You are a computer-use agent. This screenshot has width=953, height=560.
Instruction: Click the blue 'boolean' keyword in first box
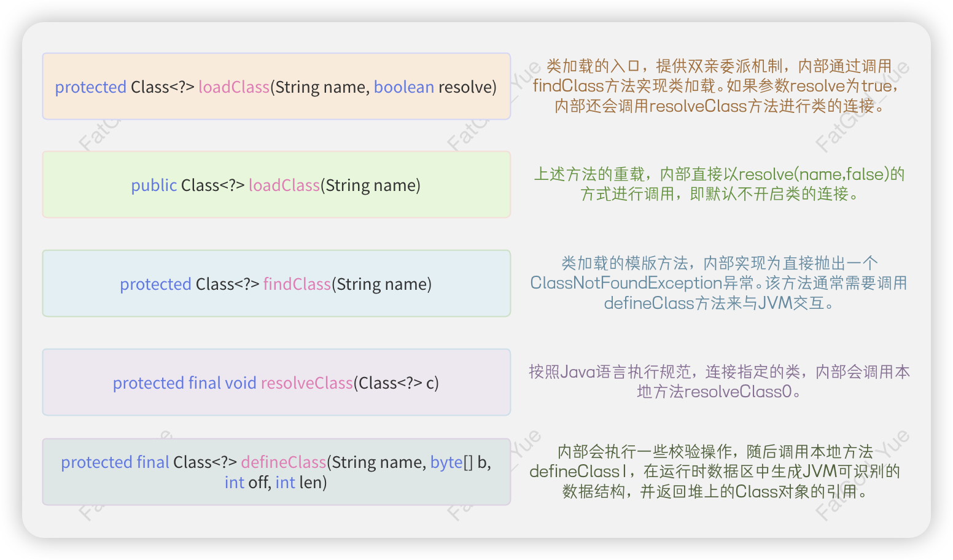coord(403,87)
